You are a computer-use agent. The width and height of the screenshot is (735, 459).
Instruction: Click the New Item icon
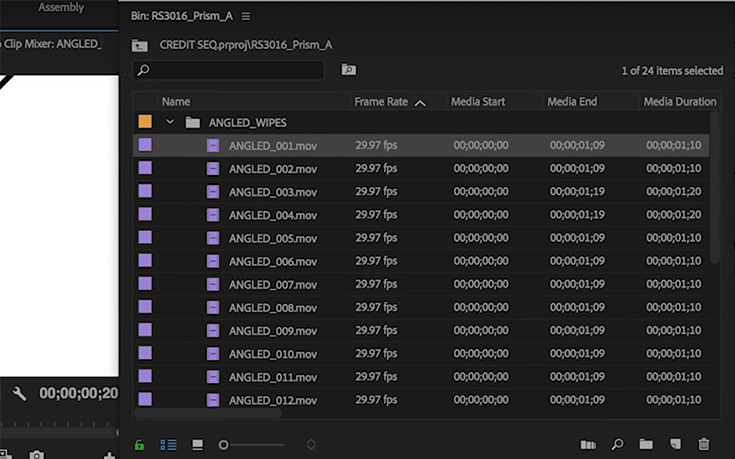pyautogui.click(x=675, y=444)
